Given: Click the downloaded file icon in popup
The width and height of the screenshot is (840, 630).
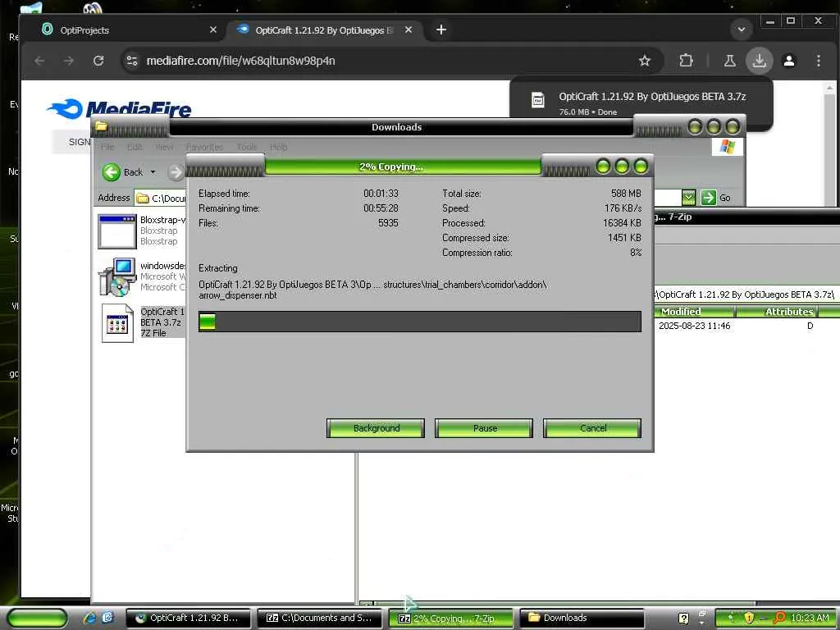Looking at the screenshot, I should click(538, 100).
